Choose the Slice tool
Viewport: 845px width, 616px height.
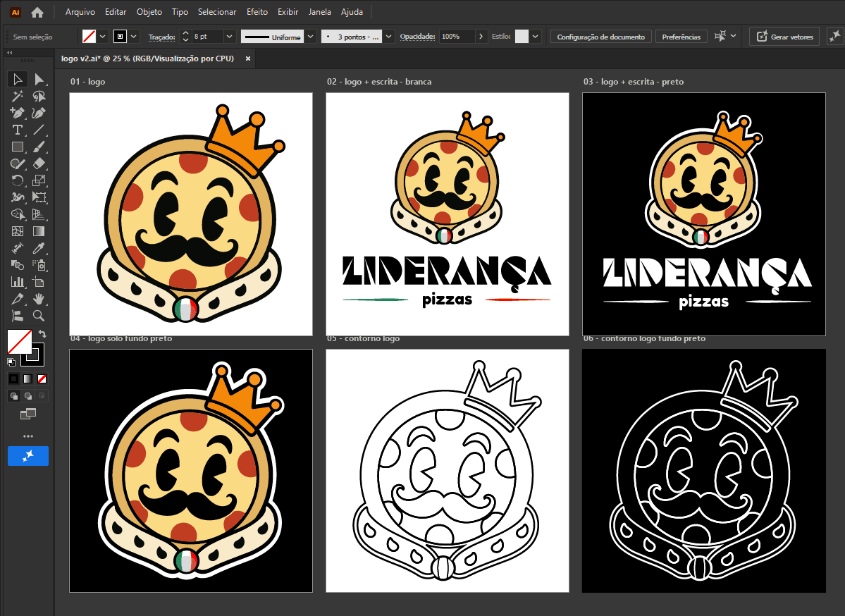coord(17,299)
